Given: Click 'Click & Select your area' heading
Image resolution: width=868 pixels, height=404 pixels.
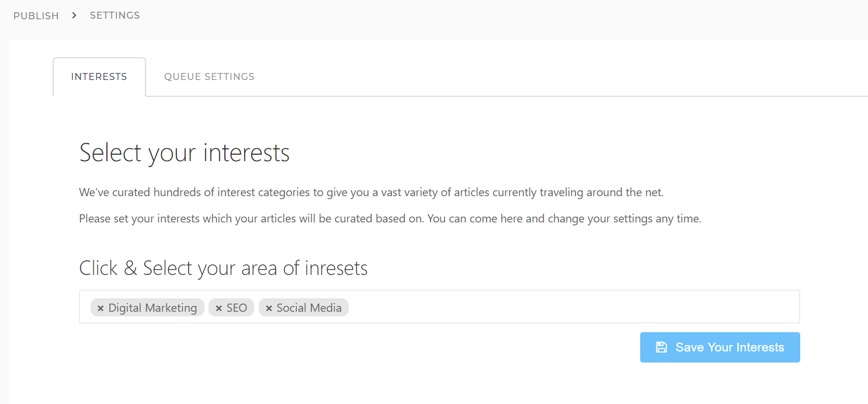Looking at the screenshot, I should pyautogui.click(x=224, y=269).
